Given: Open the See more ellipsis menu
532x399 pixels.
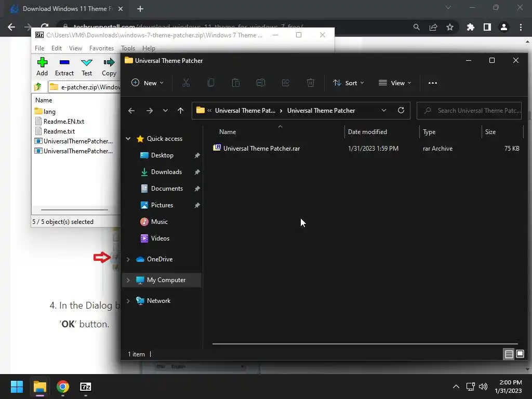Looking at the screenshot, I should 433,83.
